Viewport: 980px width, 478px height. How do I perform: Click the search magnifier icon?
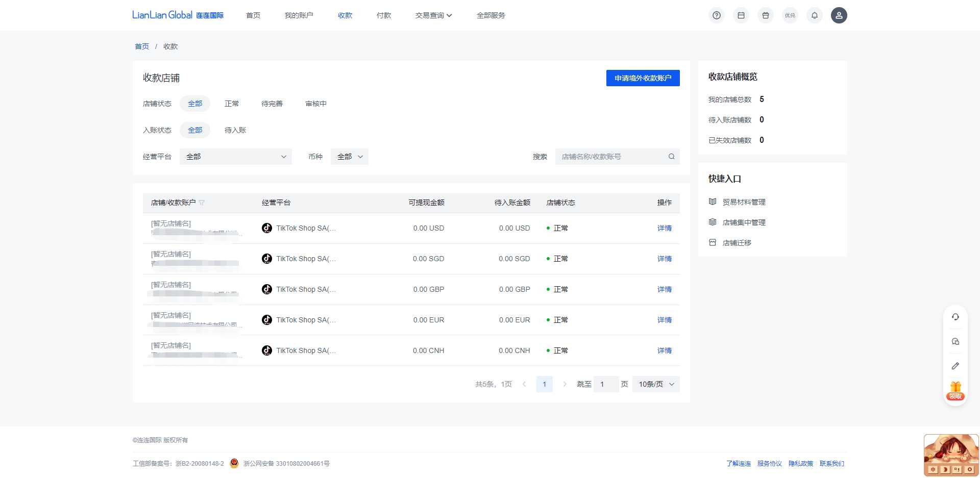click(672, 157)
